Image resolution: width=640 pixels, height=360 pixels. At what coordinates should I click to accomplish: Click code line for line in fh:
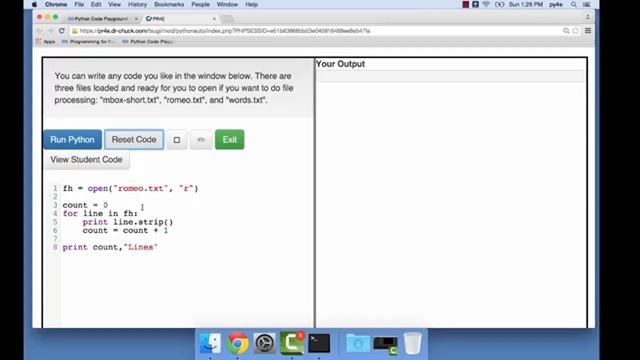100,213
